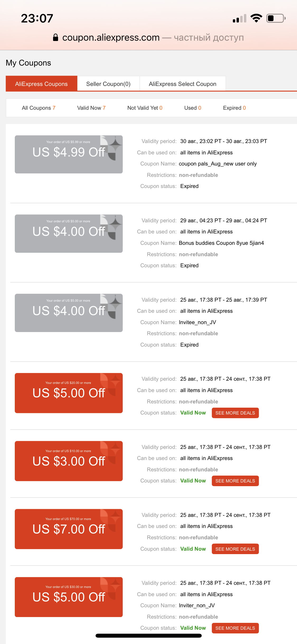
Task: Switch to AliExpress Select Coupon tab
Action: click(182, 84)
